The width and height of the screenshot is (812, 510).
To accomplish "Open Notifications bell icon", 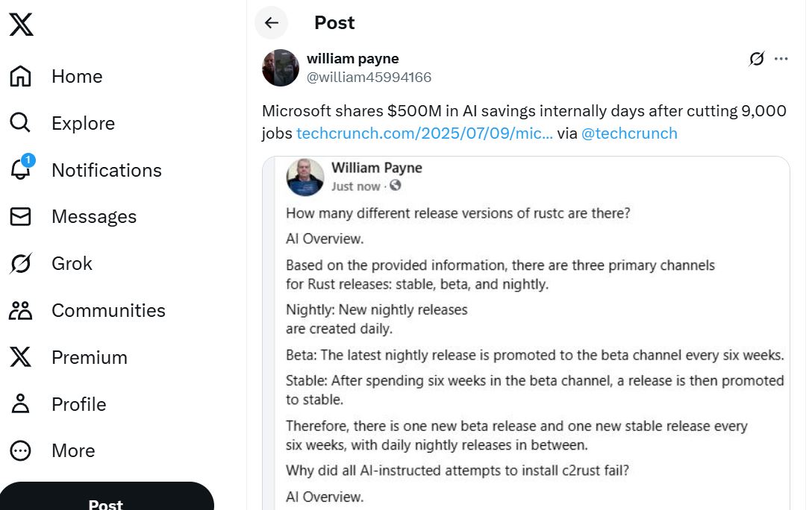I will coord(21,170).
